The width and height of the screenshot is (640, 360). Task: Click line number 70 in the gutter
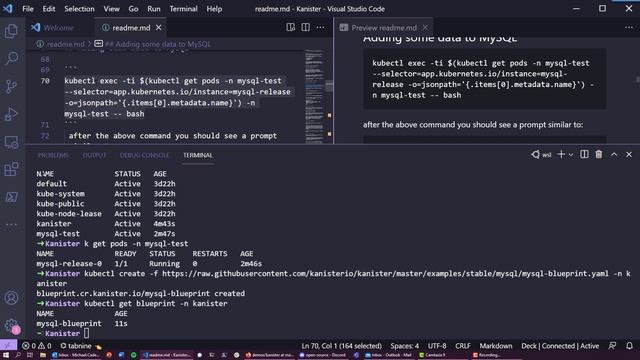[x=45, y=81]
